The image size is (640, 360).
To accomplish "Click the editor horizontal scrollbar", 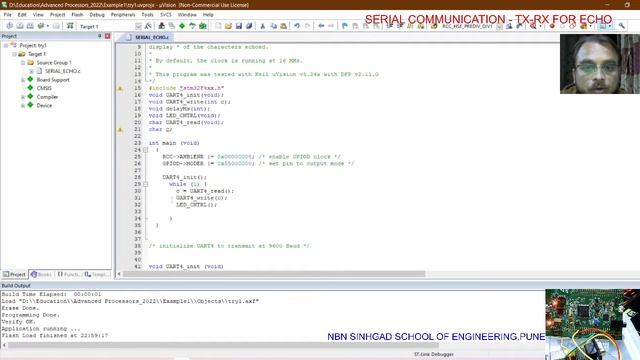I will coord(274,274).
